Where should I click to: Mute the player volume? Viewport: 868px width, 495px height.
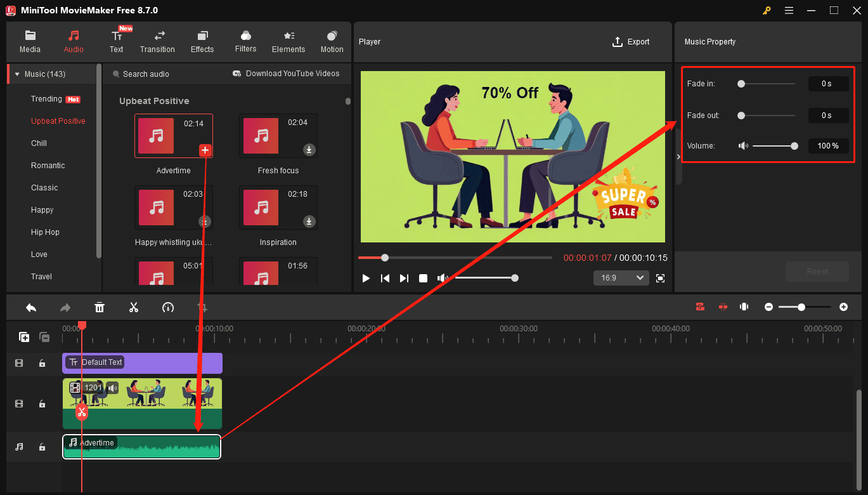[x=443, y=278]
